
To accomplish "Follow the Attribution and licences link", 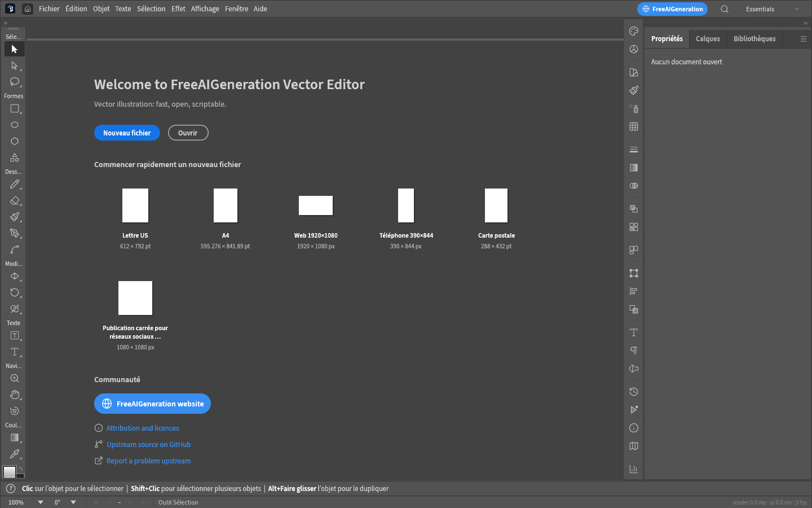I will click(x=143, y=428).
